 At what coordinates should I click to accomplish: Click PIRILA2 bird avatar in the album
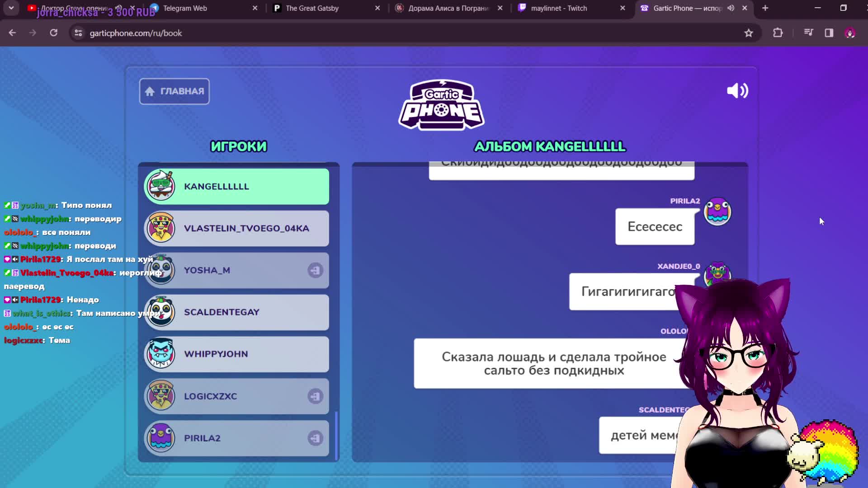point(717,211)
